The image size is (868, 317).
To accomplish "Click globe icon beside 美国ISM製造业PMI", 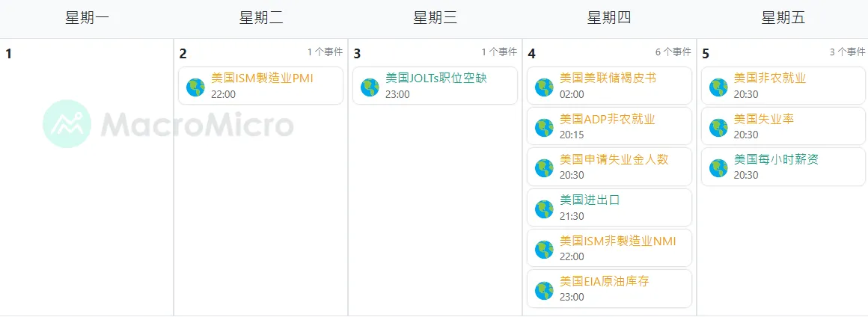I will 196,87.
